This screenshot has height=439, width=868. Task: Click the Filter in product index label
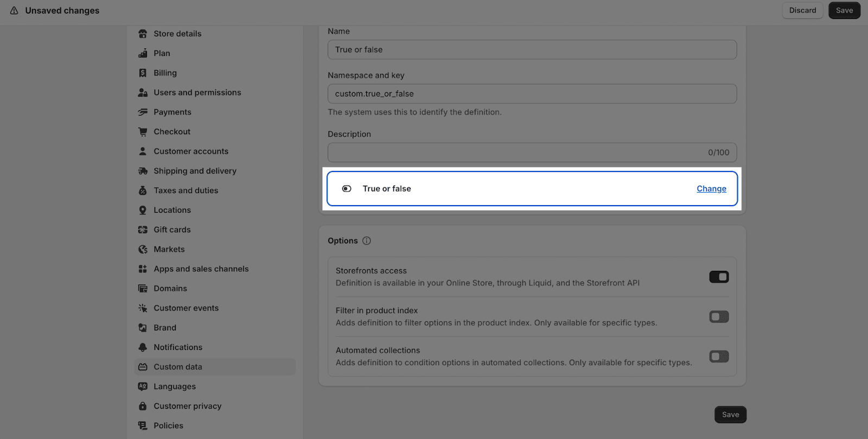coord(376,310)
